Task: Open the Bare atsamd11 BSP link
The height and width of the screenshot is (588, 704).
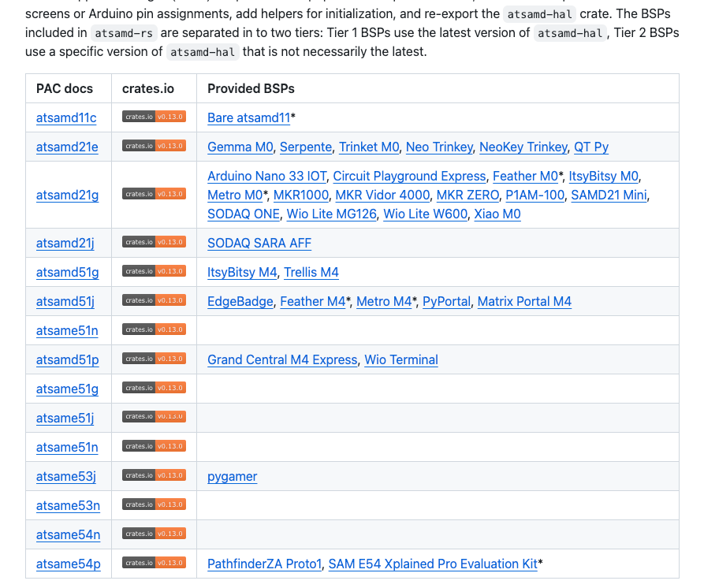Action: (x=249, y=117)
